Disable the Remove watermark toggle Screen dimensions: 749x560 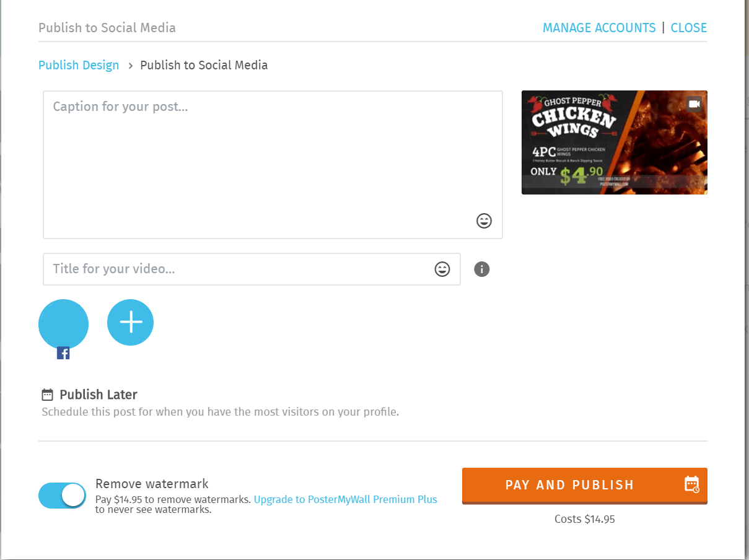(x=62, y=495)
